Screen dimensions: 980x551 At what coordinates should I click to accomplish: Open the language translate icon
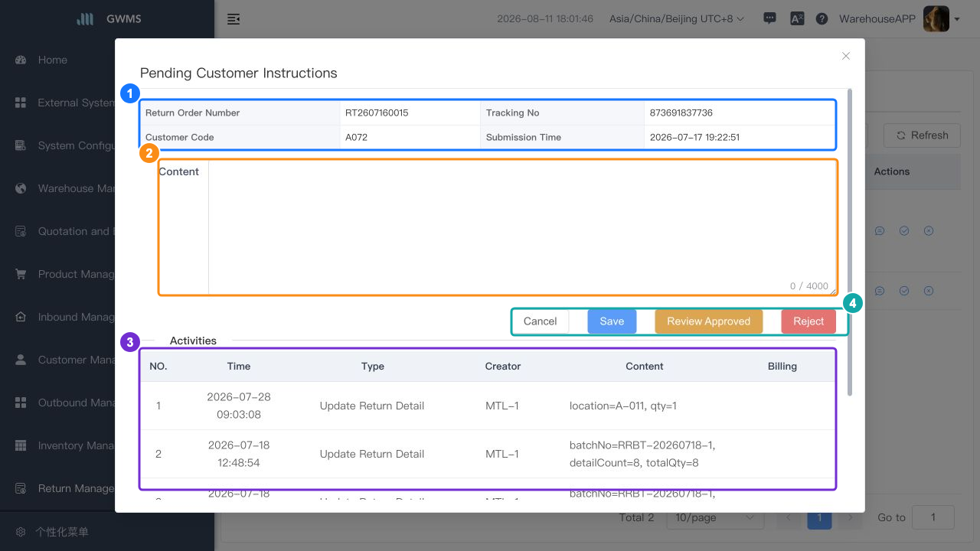(x=797, y=19)
